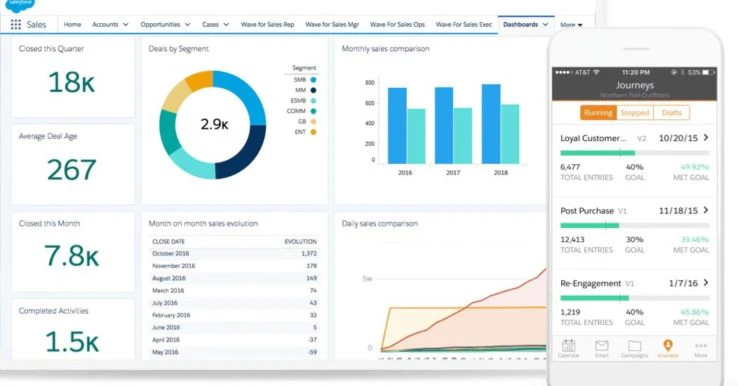Image resolution: width=738 pixels, height=386 pixels.
Task: Open the Wave For Sales Ops tab
Action: (x=397, y=24)
